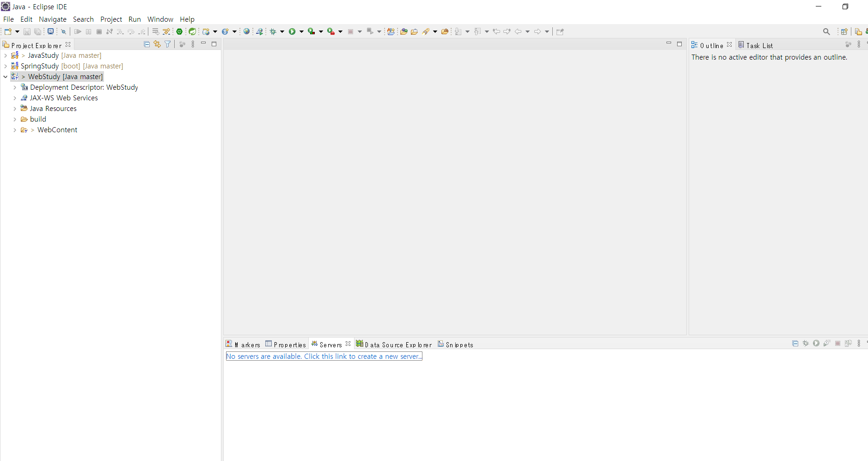868x461 pixels.
Task: Click the Resume debug icon
Action: (x=78, y=31)
